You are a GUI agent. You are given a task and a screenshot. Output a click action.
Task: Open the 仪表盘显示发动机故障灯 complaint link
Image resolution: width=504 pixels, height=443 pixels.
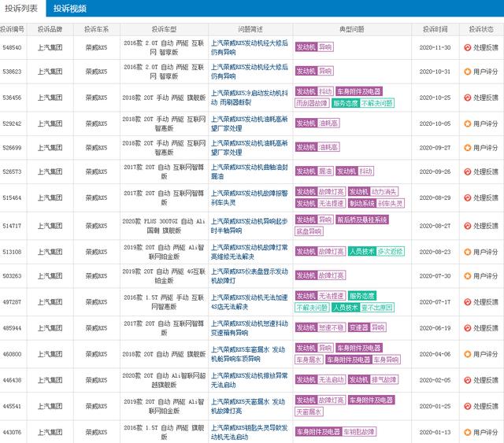click(x=250, y=276)
